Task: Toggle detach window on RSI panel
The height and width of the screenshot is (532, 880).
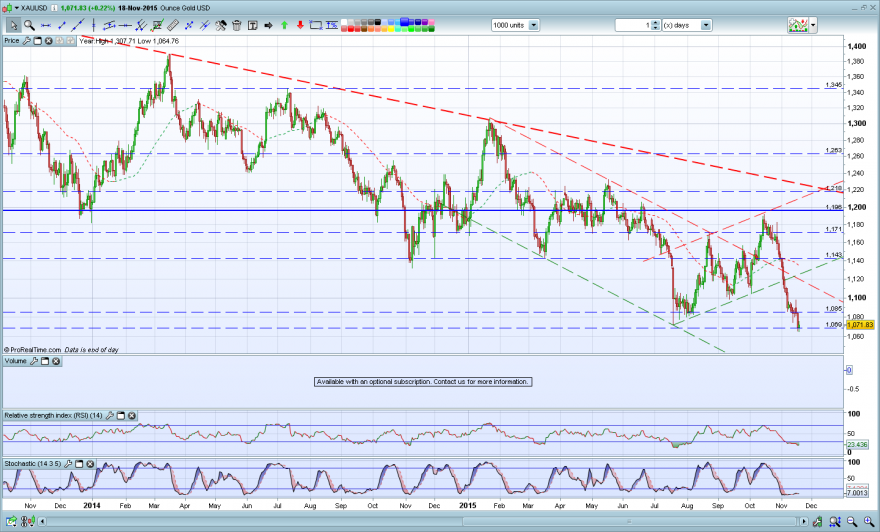Action: pyautogui.click(x=121, y=416)
